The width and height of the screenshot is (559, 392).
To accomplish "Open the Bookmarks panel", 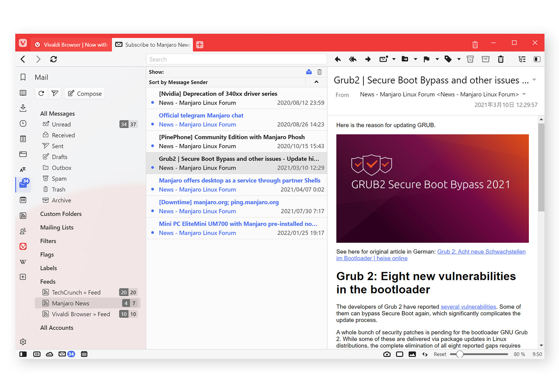I will click(x=23, y=77).
